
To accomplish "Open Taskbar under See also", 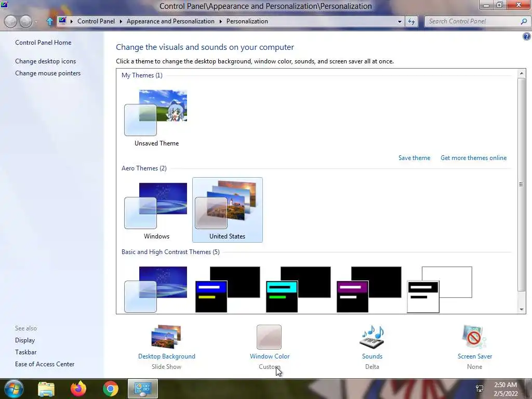I will [x=26, y=352].
